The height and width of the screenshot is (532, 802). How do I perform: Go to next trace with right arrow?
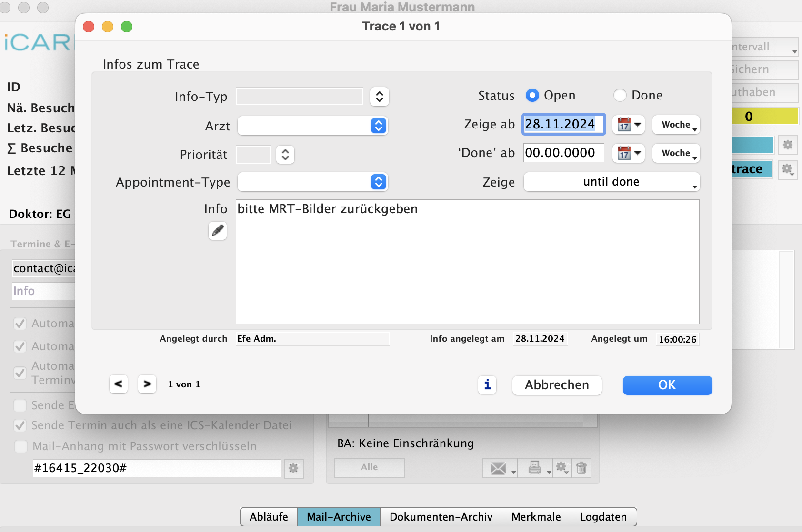click(x=147, y=384)
